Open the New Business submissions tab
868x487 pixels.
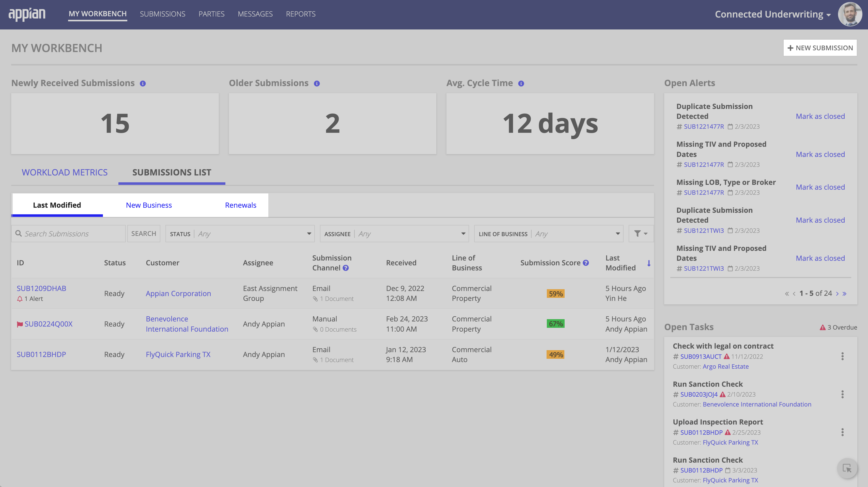(x=148, y=205)
